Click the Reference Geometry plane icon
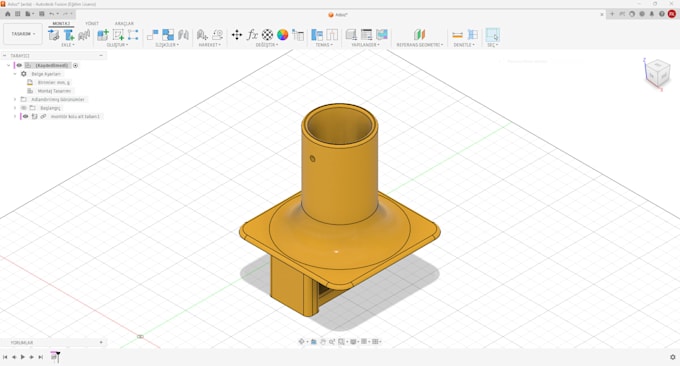Screen dimensions: 680x366 click(x=419, y=35)
